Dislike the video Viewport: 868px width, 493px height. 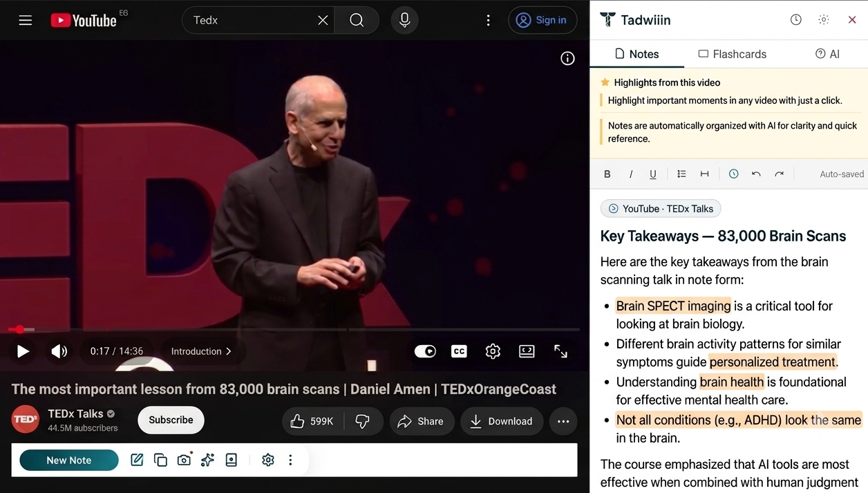[x=362, y=421]
